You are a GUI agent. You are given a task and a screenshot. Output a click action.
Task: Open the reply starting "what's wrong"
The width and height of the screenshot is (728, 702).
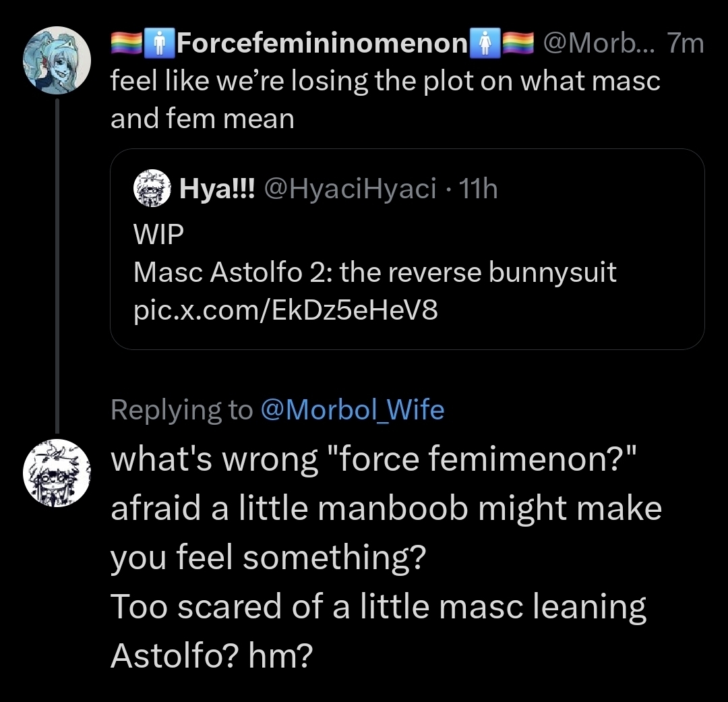(384, 558)
